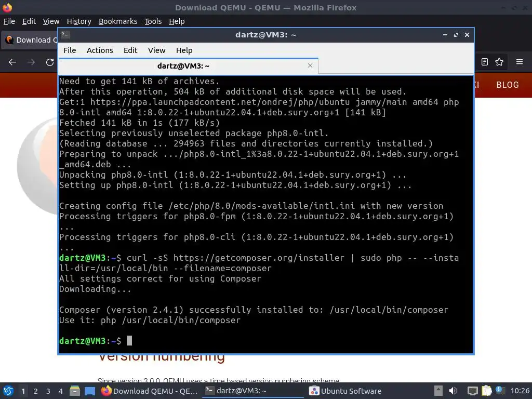Open the start menu in the taskbar
This screenshot has height=399, width=532.
pos(8,391)
